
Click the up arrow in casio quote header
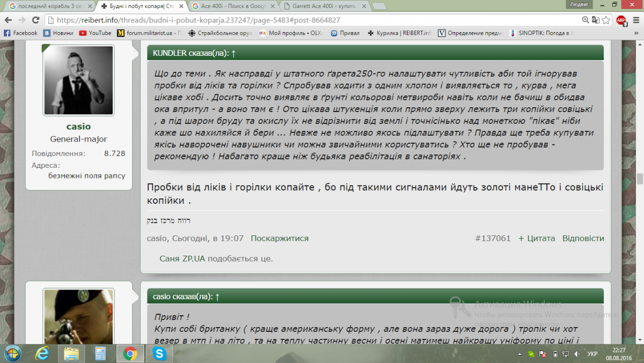pyautogui.click(x=217, y=297)
